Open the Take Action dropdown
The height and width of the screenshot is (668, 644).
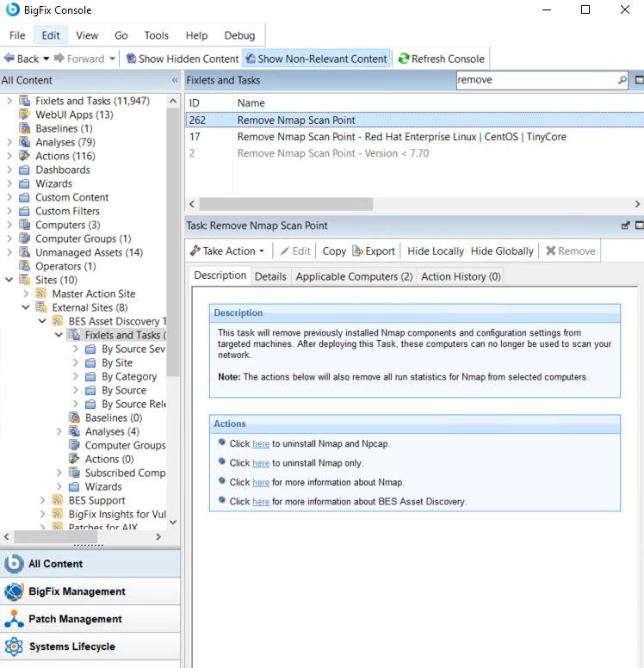pos(227,251)
